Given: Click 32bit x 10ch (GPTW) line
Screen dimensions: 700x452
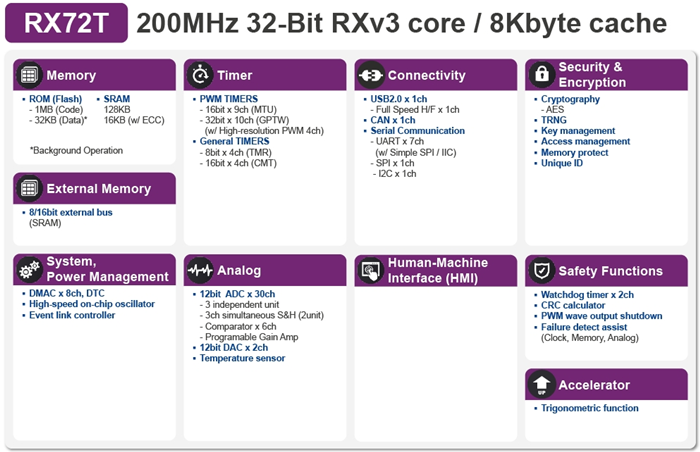Looking at the screenshot, I should point(247,120).
